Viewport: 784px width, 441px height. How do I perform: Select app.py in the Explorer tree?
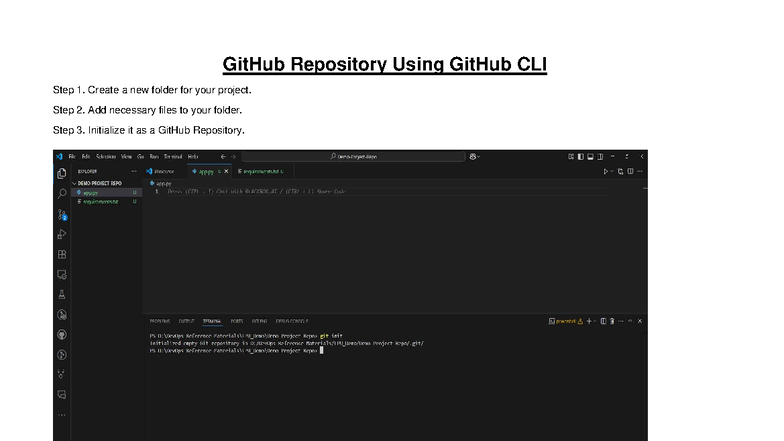coord(106,192)
